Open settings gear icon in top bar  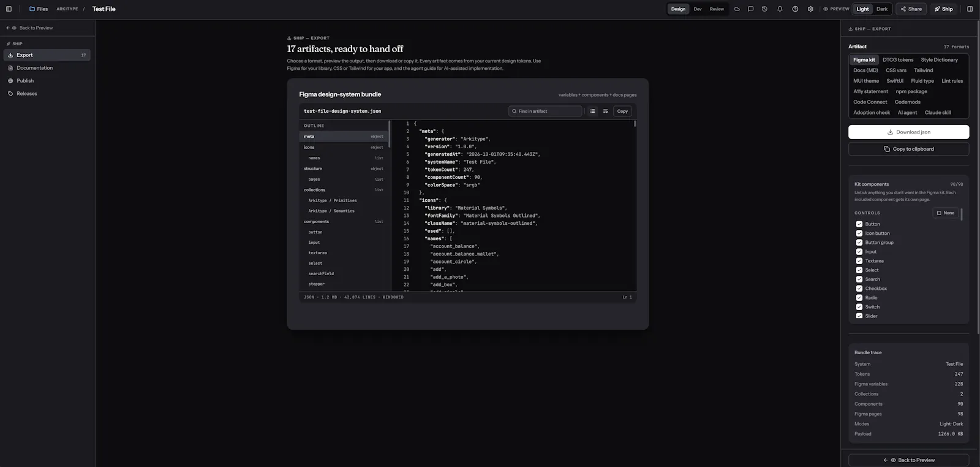coord(810,9)
